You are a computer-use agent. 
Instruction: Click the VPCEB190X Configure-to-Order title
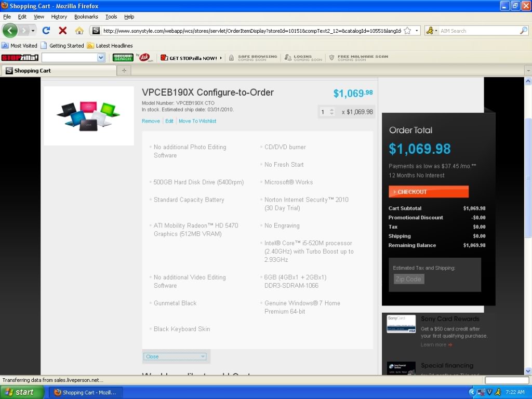[x=208, y=92]
